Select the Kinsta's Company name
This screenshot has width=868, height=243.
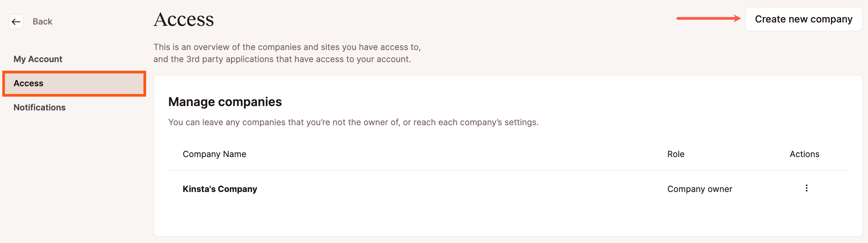(x=220, y=189)
